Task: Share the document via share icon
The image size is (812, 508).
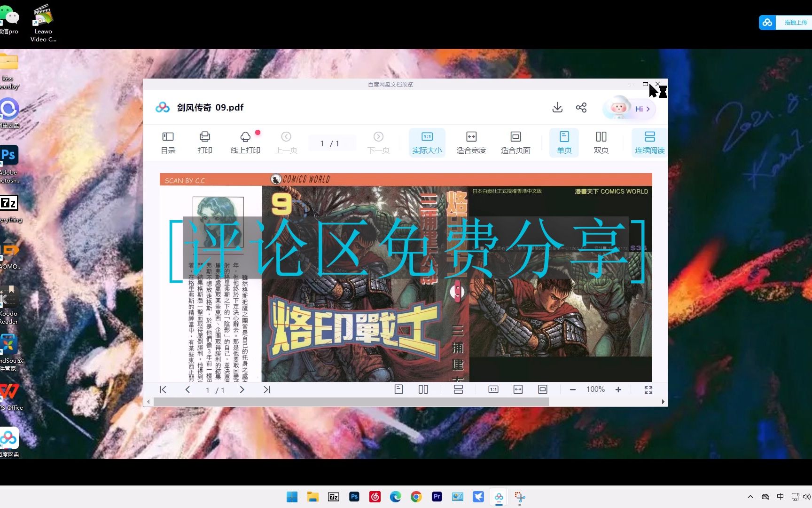Action: click(581, 108)
